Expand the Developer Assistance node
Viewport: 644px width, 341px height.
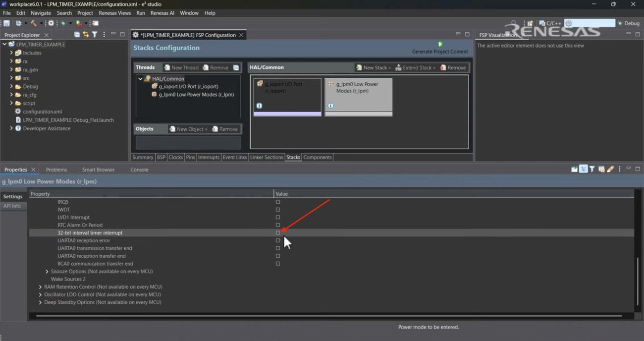(x=11, y=128)
